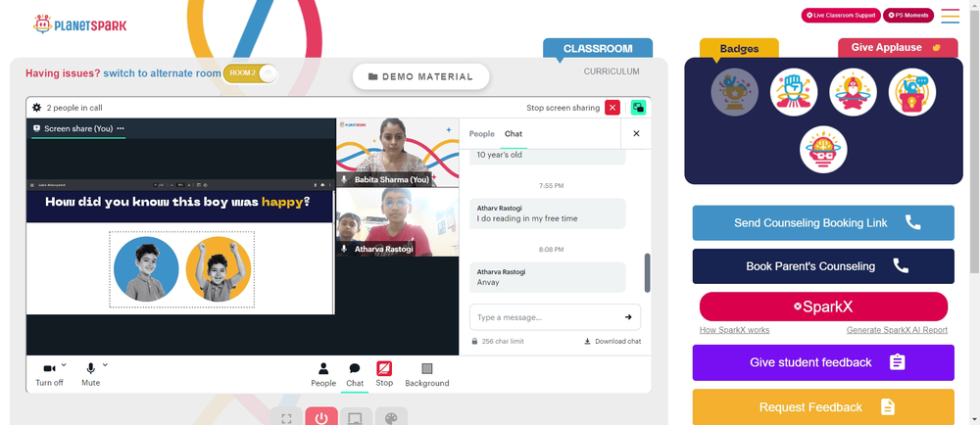Click Give student feedback button
Image resolution: width=980 pixels, height=425 pixels.
823,362
